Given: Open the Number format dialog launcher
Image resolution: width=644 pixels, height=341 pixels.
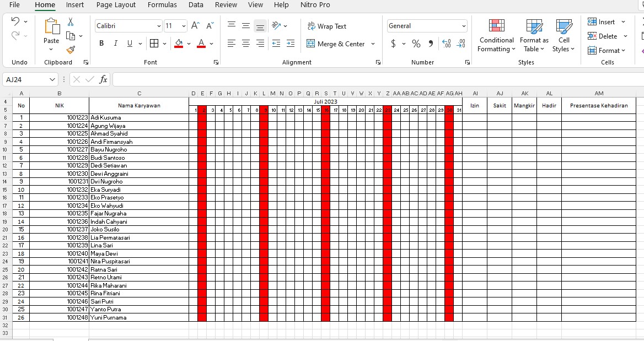Looking at the screenshot, I should 468,62.
